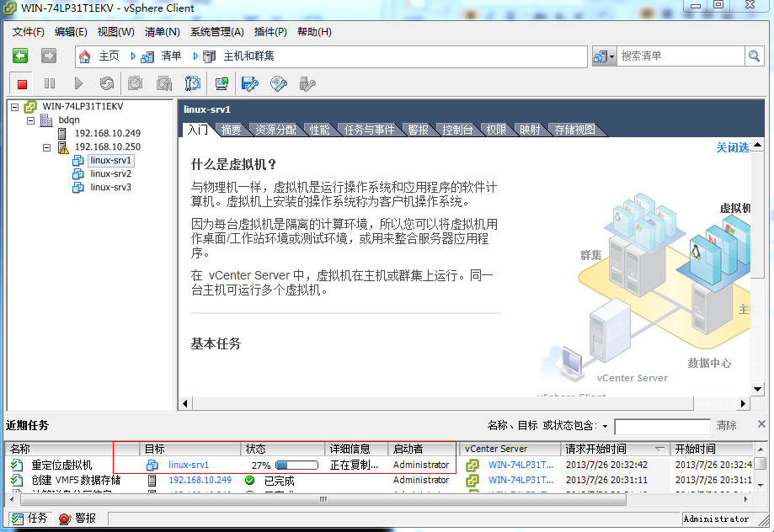This screenshot has width=774, height=532.
Task: Collapse the 192.168.10.250 host node
Action: (46, 147)
